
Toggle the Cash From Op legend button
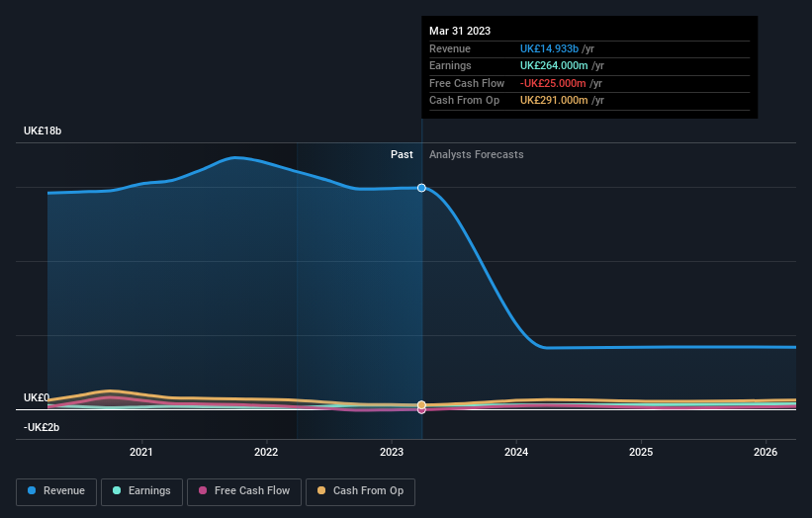coord(360,491)
